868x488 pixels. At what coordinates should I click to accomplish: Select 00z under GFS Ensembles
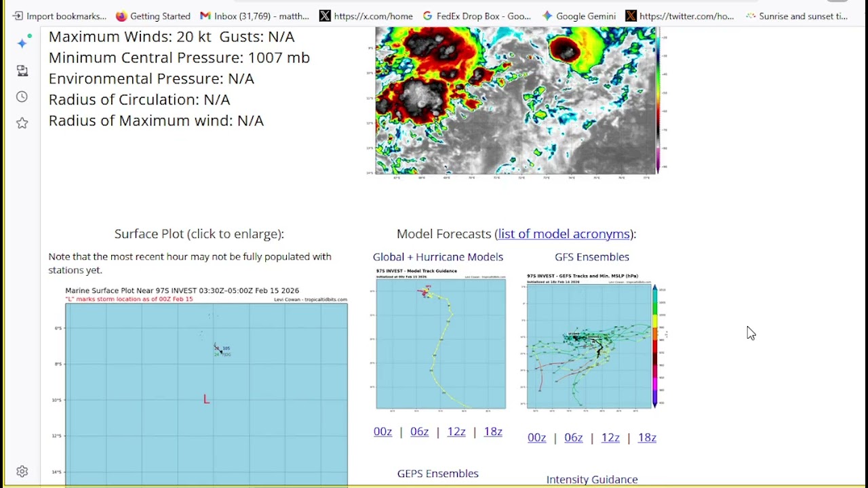(x=537, y=438)
